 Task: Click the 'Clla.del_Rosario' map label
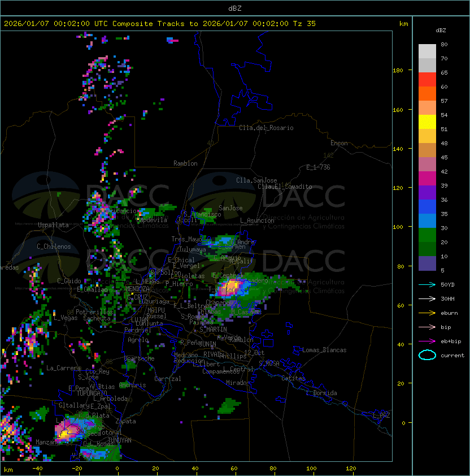tap(266, 128)
